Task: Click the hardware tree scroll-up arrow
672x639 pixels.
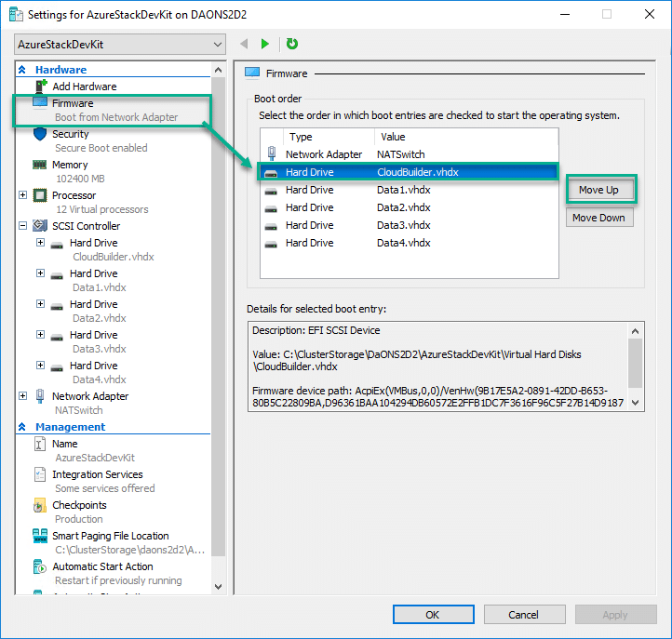Action: pyautogui.click(x=218, y=70)
